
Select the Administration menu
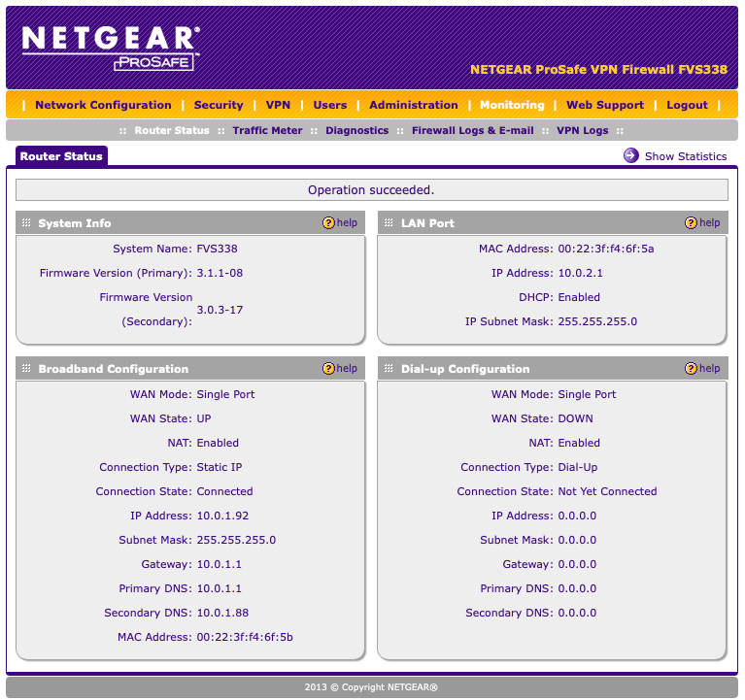point(414,105)
